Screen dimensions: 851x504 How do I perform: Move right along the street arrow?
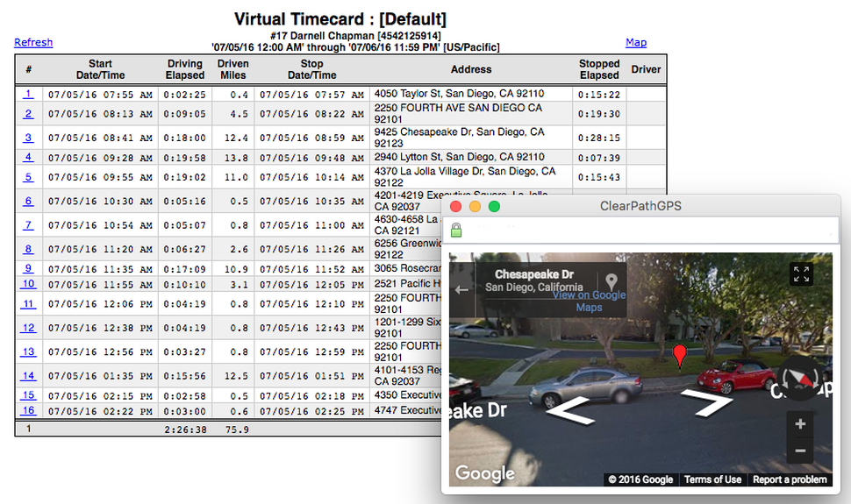(707, 403)
